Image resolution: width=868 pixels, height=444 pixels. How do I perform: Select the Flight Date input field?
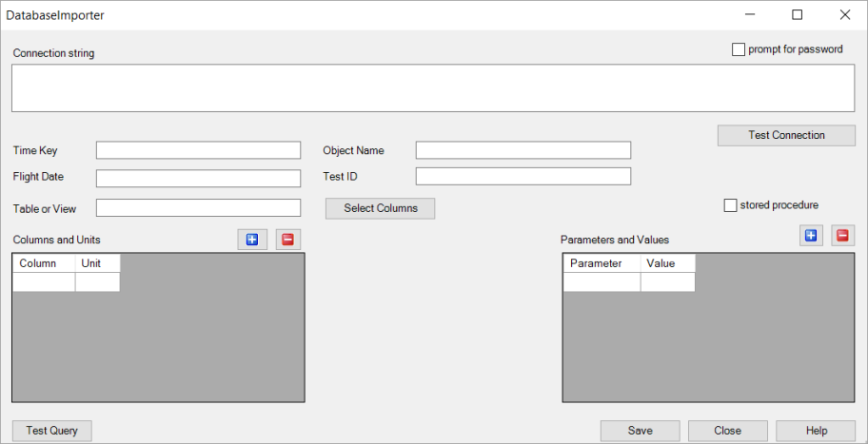coord(198,179)
